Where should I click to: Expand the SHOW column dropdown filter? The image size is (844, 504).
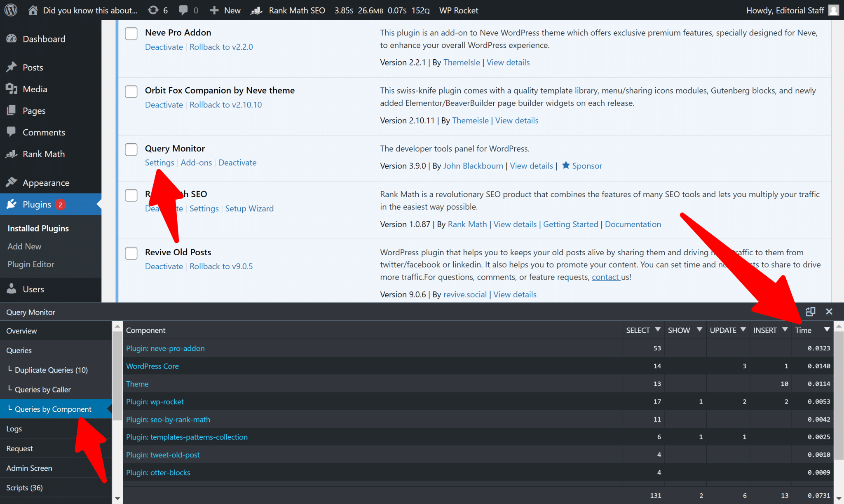(x=698, y=330)
